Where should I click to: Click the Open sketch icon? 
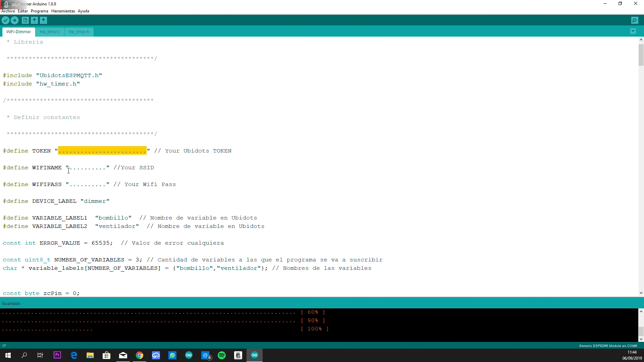pos(34,20)
